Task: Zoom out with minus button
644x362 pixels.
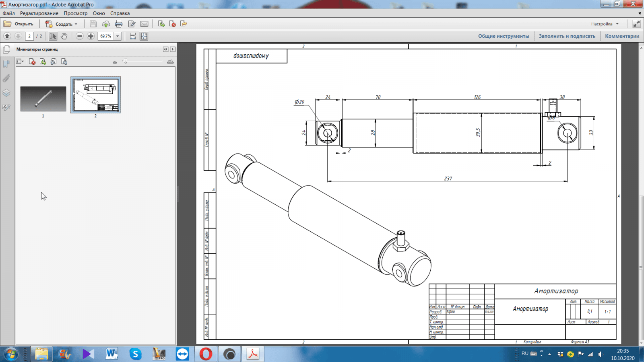Action: pyautogui.click(x=80, y=36)
